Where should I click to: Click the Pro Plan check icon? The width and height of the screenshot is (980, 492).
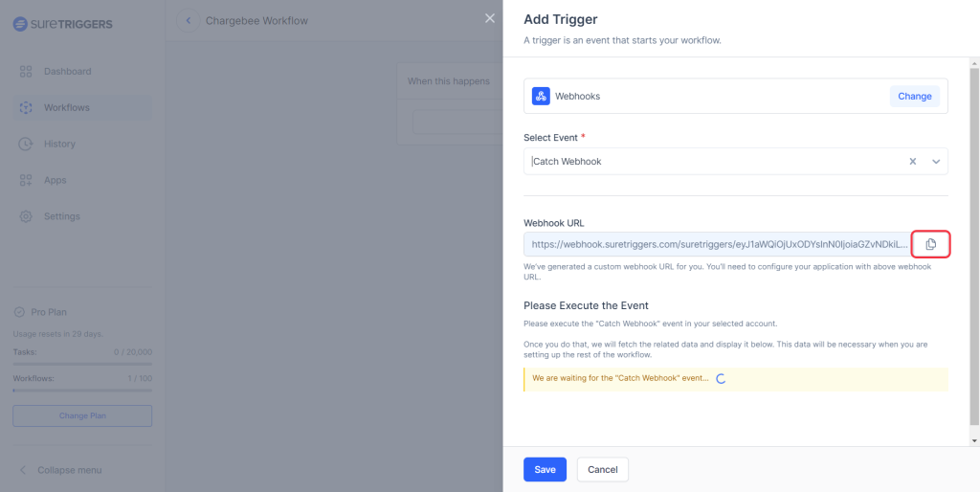(19, 312)
